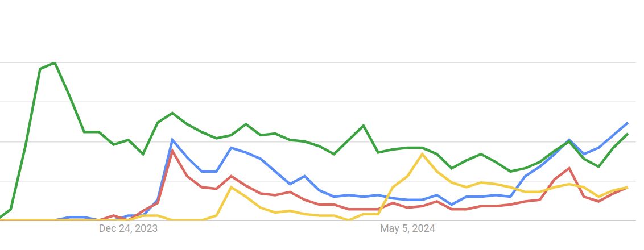This screenshot has height=250, width=644.
Task: Click the blue line's lowest dip after May 2024
Action: pyautogui.click(x=452, y=205)
